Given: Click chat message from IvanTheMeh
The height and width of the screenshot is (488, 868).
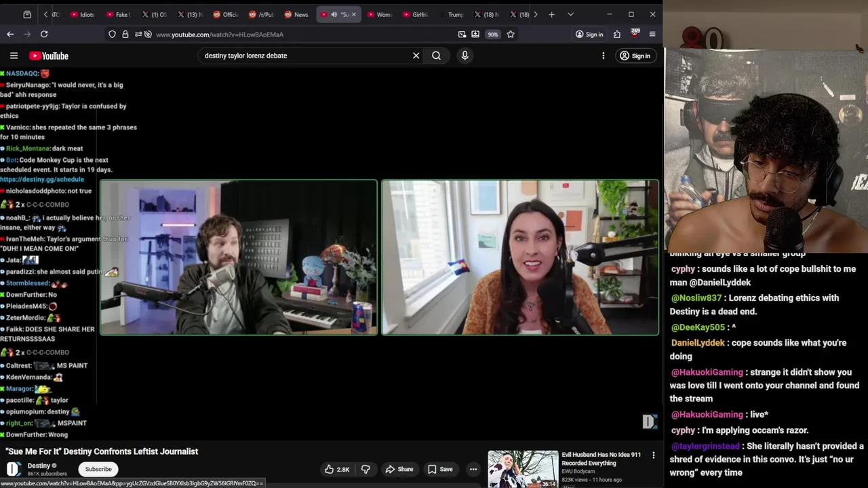Looking at the screenshot, I should click(x=64, y=244).
